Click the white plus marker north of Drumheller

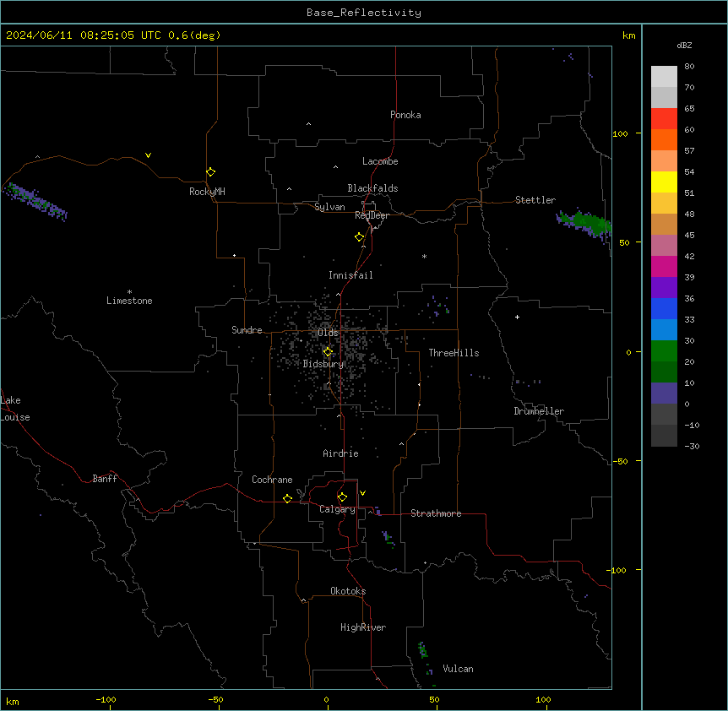click(x=517, y=317)
